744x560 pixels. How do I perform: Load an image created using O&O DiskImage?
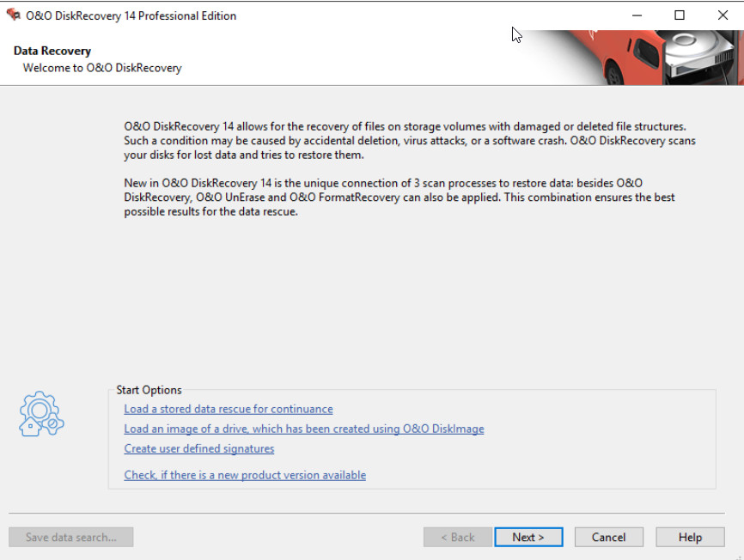(303, 429)
